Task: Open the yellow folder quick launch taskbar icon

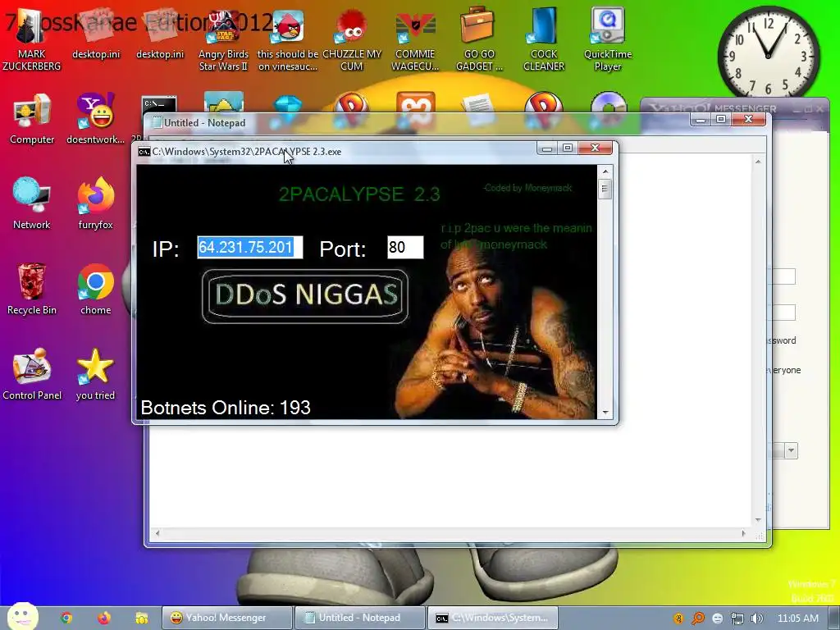Action: [x=141, y=619]
